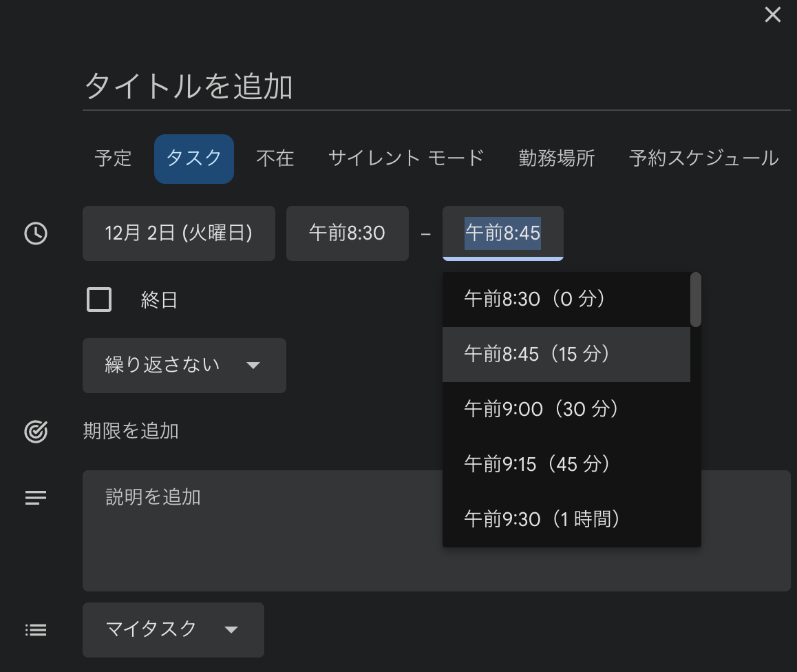
Task: Select the タスク tab
Action: click(x=193, y=158)
